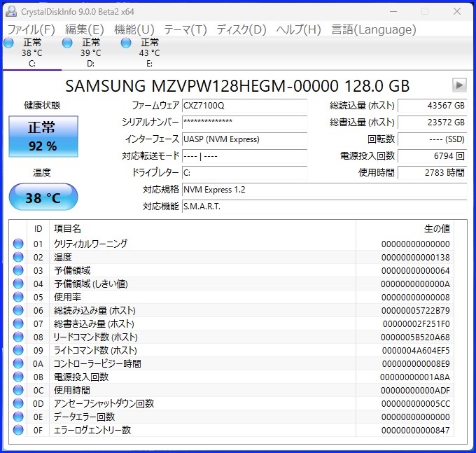Click the status orb for 総読み込み量 (ホスト)
The height and width of the screenshot is (453, 476).
coord(18,310)
